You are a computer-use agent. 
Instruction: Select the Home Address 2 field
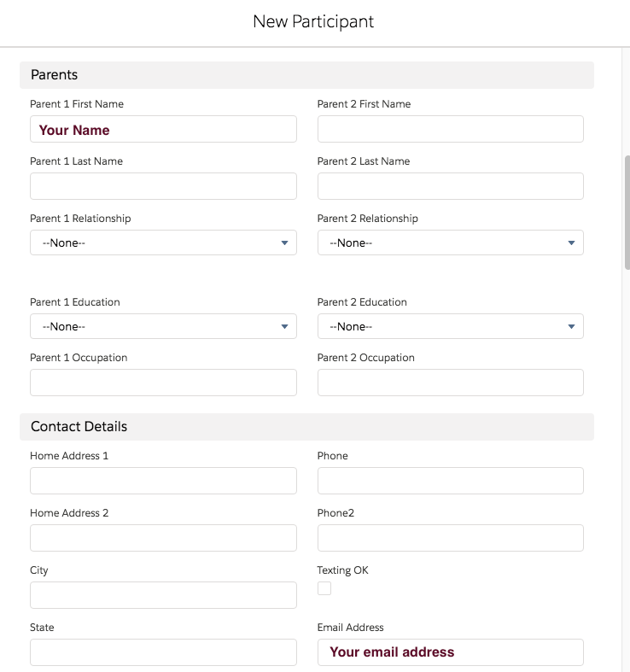(x=163, y=538)
